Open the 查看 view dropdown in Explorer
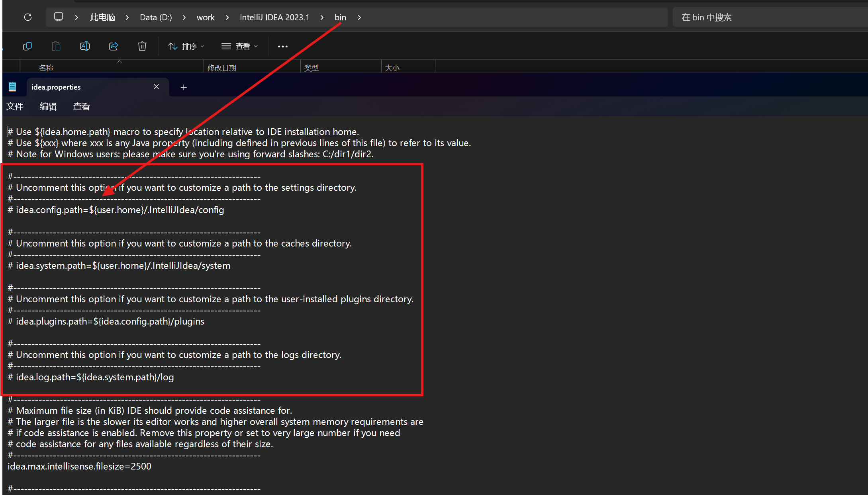This screenshot has width=868, height=495. 239,47
